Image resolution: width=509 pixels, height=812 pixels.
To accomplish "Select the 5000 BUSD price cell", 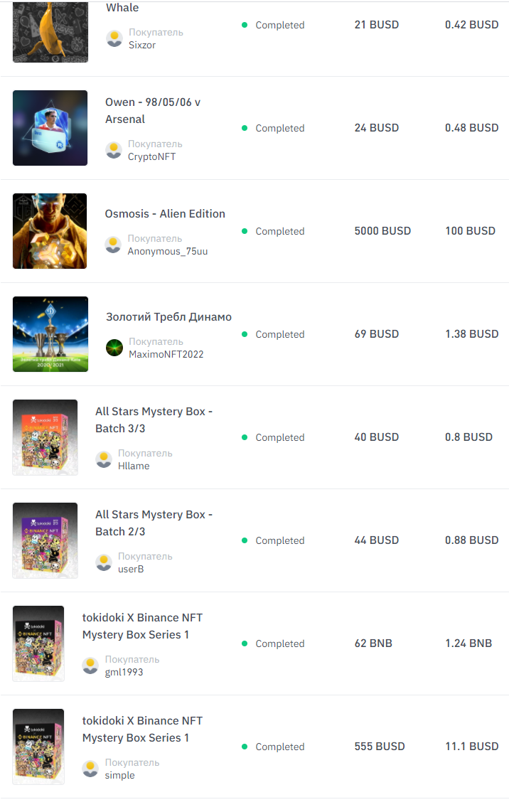I will [382, 231].
